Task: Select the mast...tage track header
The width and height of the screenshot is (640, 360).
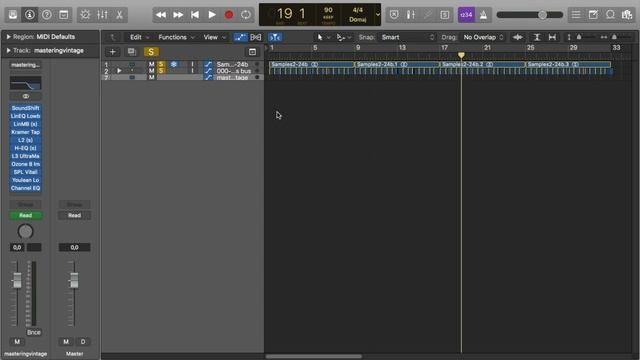Action: click(x=182, y=77)
